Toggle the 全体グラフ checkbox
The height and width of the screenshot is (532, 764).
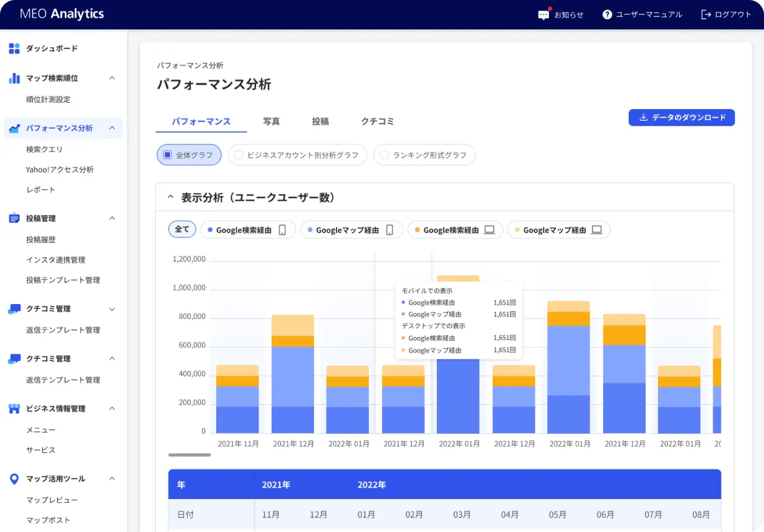coord(167,155)
